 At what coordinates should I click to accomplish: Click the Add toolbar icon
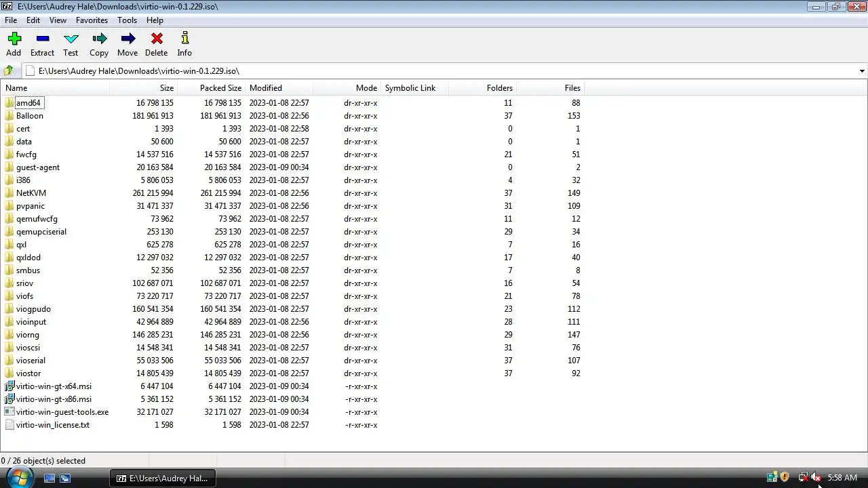(x=14, y=39)
